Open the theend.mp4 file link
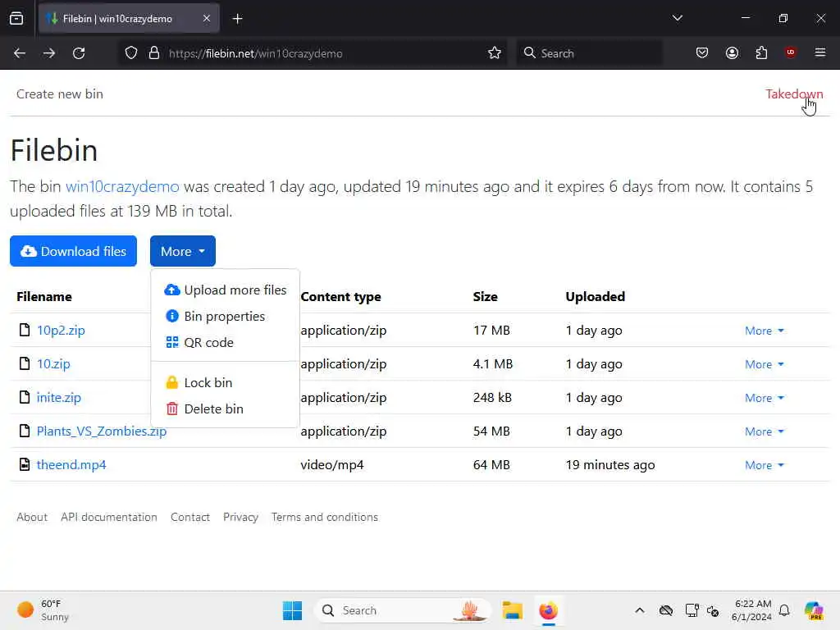 71,465
